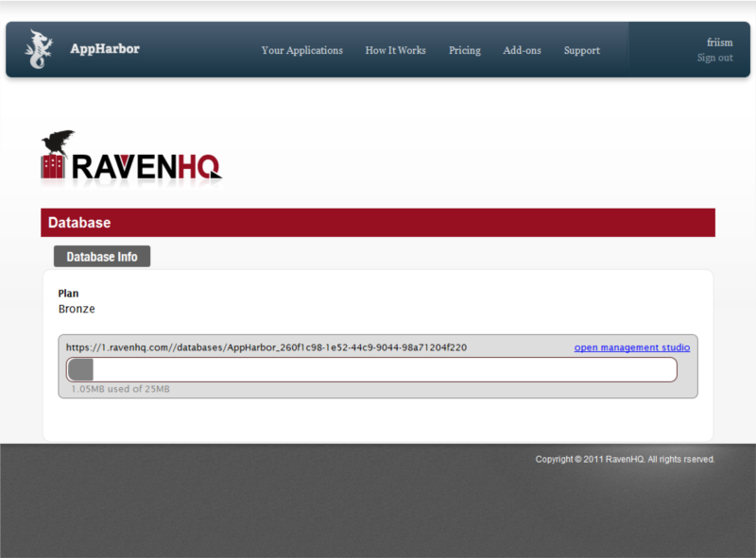Click the red Database header
This screenshot has width=756, height=558.
(x=378, y=223)
